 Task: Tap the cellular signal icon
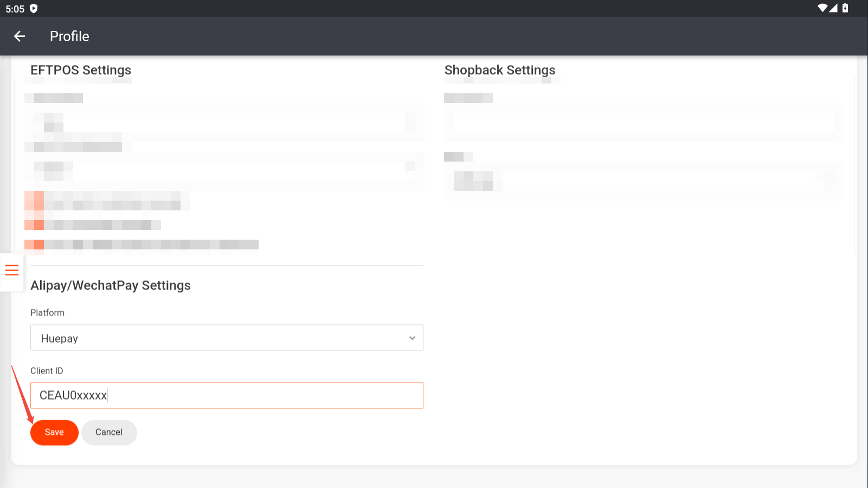(833, 8)
